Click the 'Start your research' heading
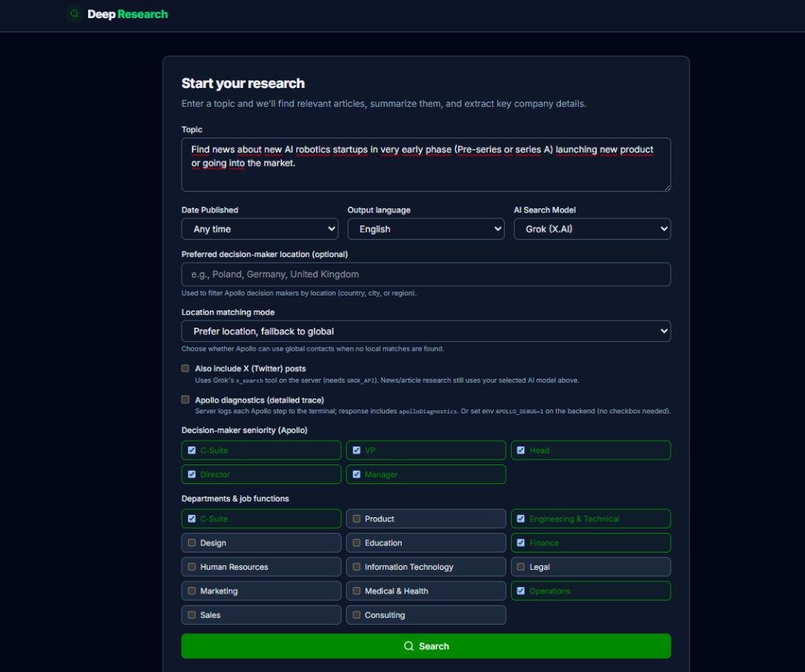The image size is (805, 672). pyautogui.click(x=243, y=83)
